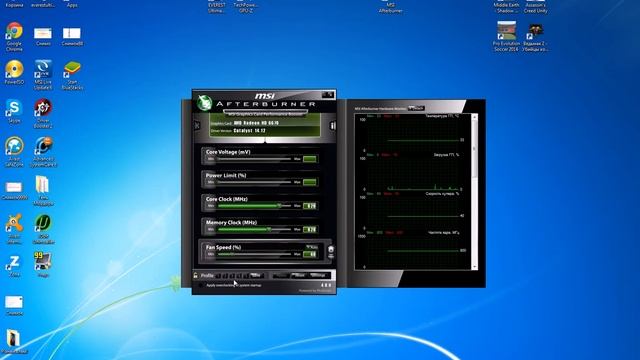Viewport: 640px width, 360px height.
Task: Click the Core Clock slider handle
Action: (x=280, y=206)
